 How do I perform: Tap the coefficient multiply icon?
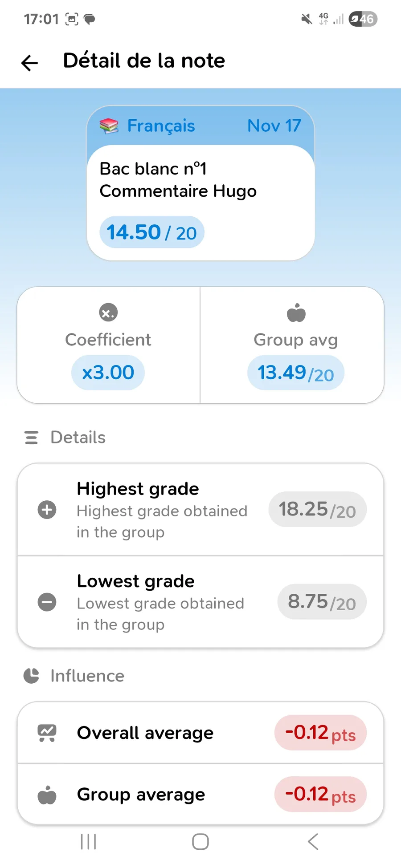pyautogui.click(x=108, y=312)
